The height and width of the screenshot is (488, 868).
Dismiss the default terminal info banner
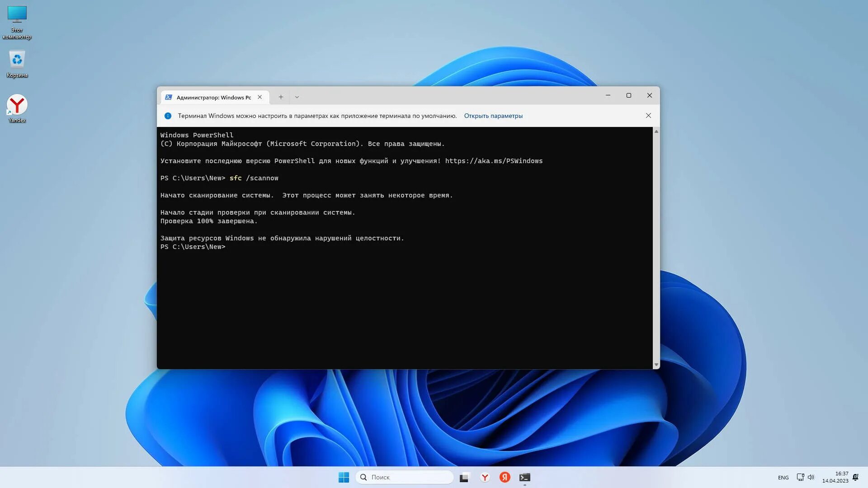tap(648, 116)
